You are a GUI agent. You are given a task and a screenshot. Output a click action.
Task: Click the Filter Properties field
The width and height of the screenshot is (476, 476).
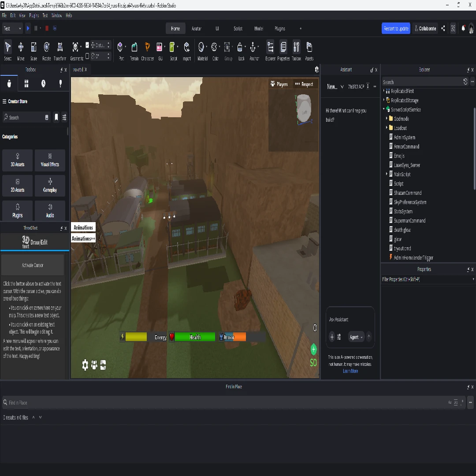point(428,279)
